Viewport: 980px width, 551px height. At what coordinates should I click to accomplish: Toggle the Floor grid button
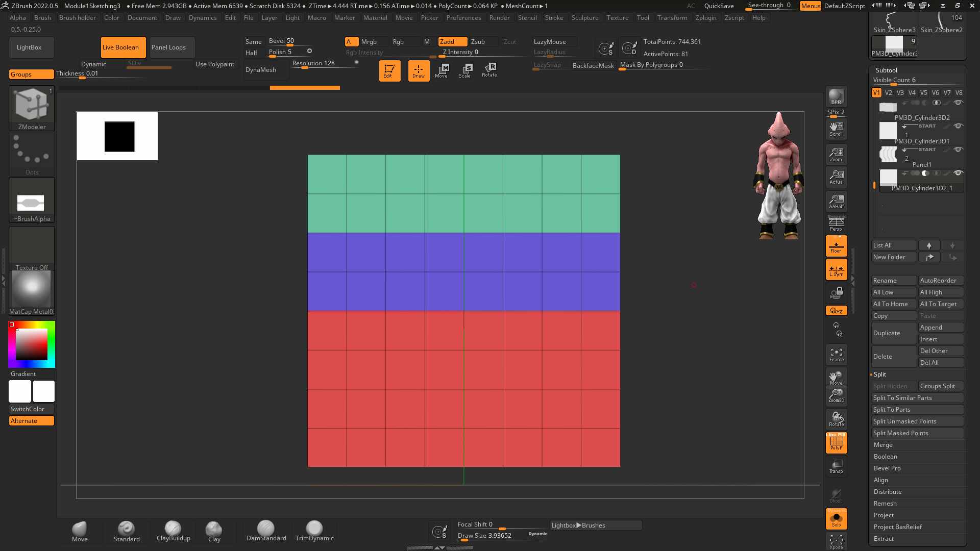836,246
